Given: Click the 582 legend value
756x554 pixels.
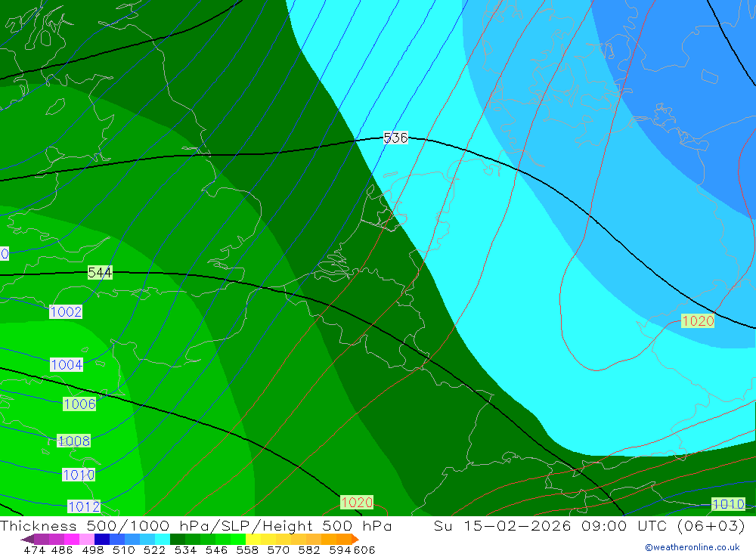Looking at the screenshot, I should (309, 550).
